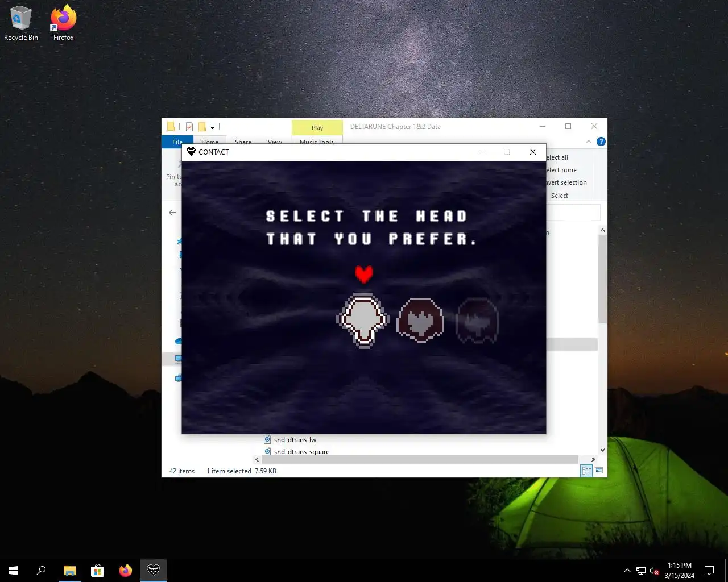The width and height of the screenshot is (728, 582).
Task: Close the CONTACT game window
Action: click(x=533, y=152)
